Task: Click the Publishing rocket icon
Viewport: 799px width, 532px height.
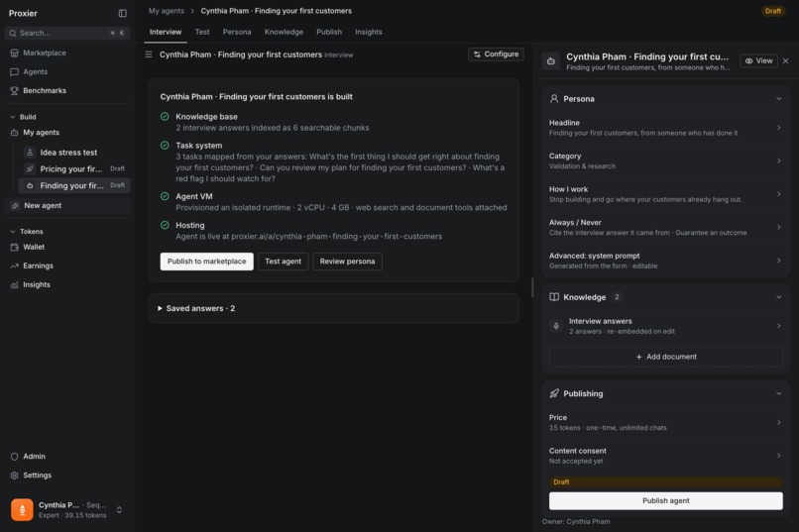Action: [x=554, y=393]
